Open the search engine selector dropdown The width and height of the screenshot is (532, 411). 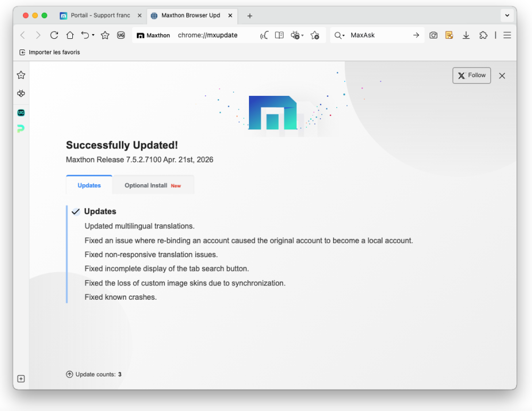339,35
